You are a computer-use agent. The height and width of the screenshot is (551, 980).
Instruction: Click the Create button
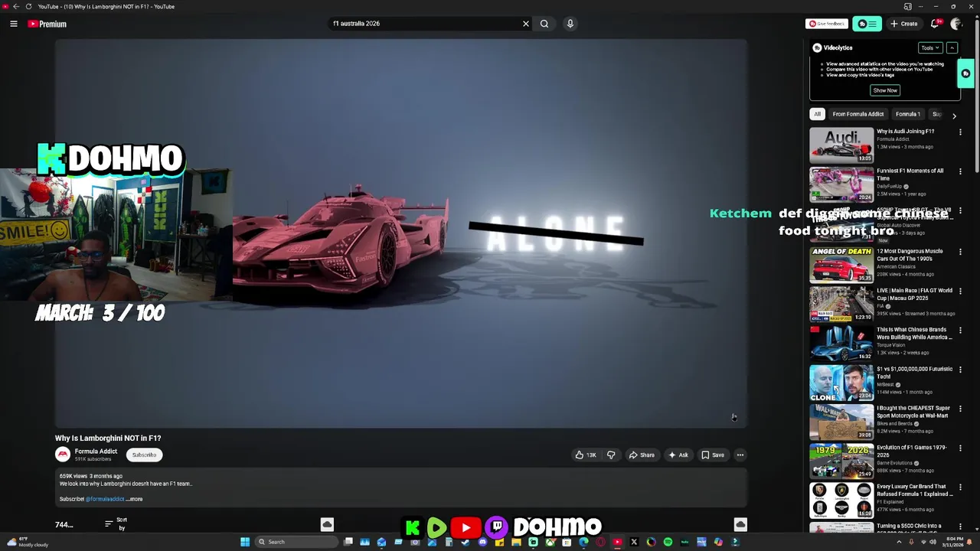[904, 24]
